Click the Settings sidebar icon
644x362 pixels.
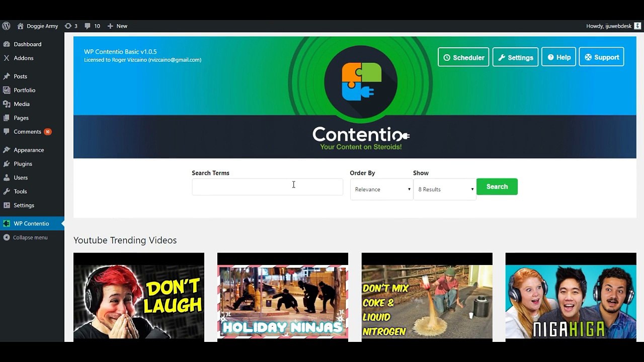pos(7,205)
